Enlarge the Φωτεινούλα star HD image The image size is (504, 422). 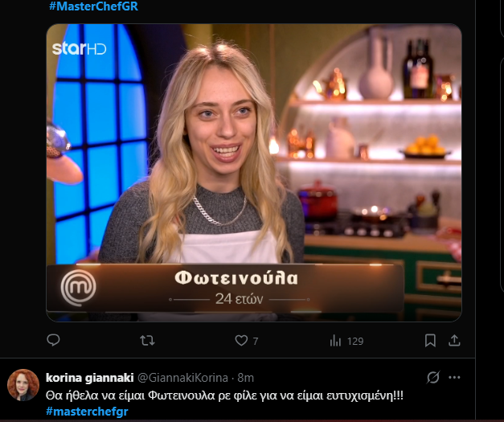click(254, 173)
